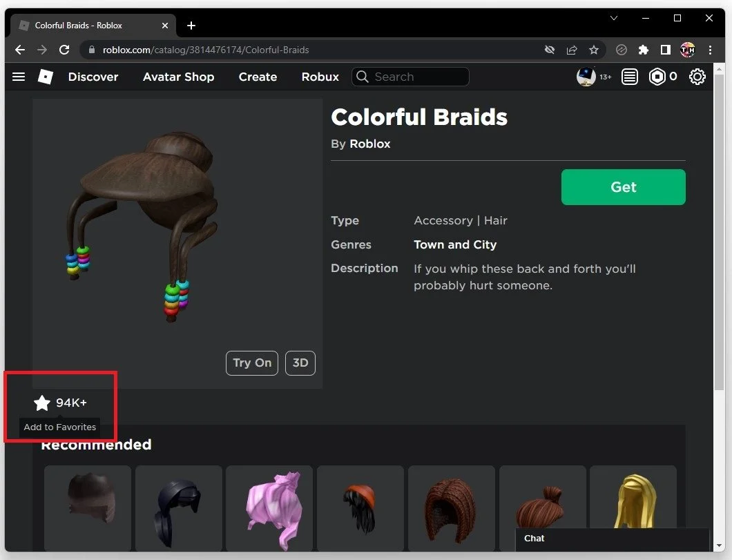Open the short dark brown hair recommendation
This screenshot has width=732, height=560.
[88, 509]
